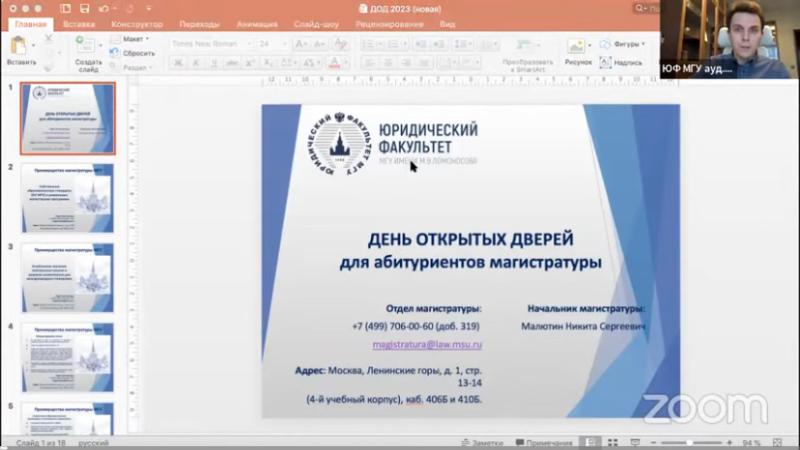Click the decrease indent icon
This screenshot has width=800, height=450.
pyautogui.click(x=420, y=44)
